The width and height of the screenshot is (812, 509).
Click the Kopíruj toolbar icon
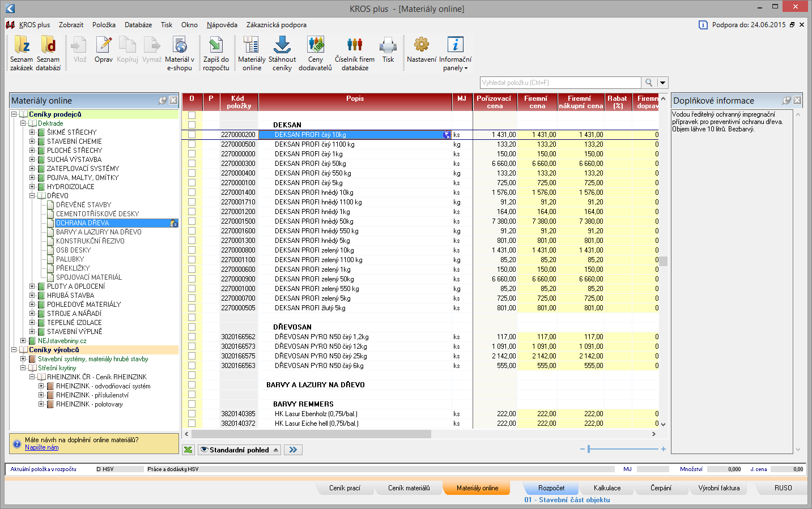click(x=127, y=49)
